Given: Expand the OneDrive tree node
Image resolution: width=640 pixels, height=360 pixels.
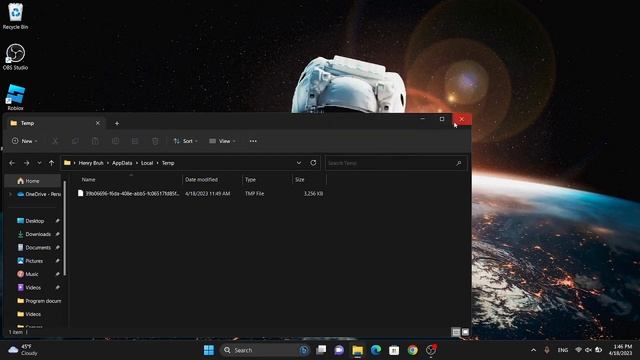Looking at the screenshot, I should click(11, 194).
